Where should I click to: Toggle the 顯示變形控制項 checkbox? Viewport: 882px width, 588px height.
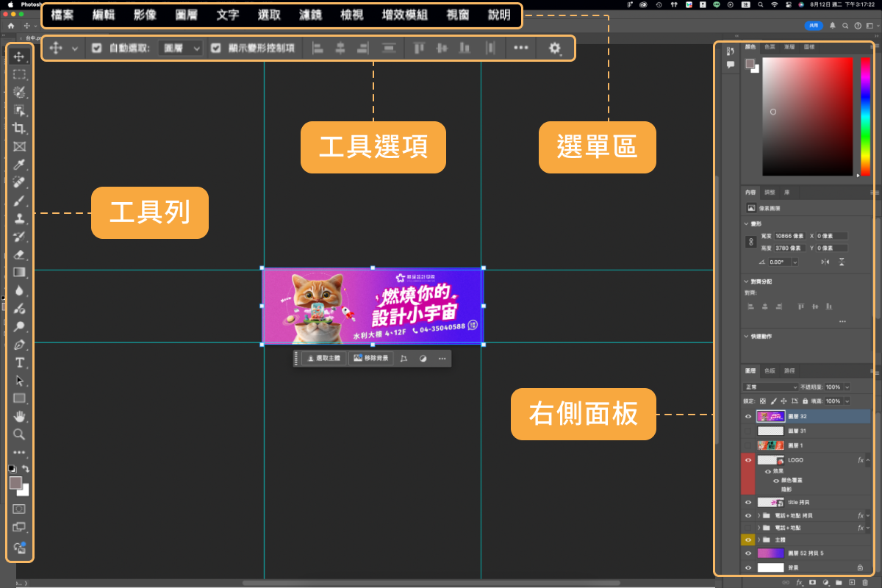point(215,48)
